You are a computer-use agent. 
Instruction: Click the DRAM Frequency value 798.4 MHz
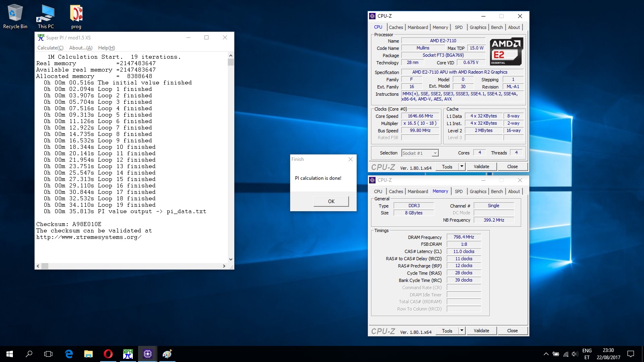[x=464, y=237]
